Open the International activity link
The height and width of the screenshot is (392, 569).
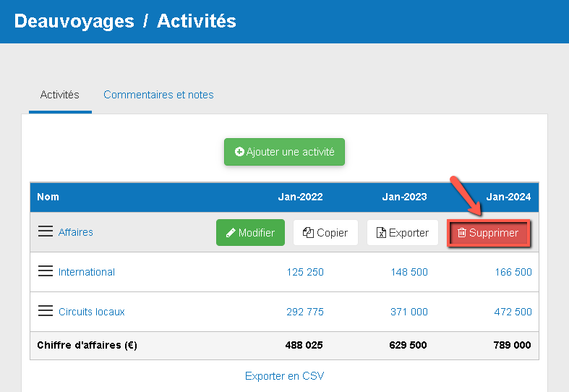click(87, 272)
